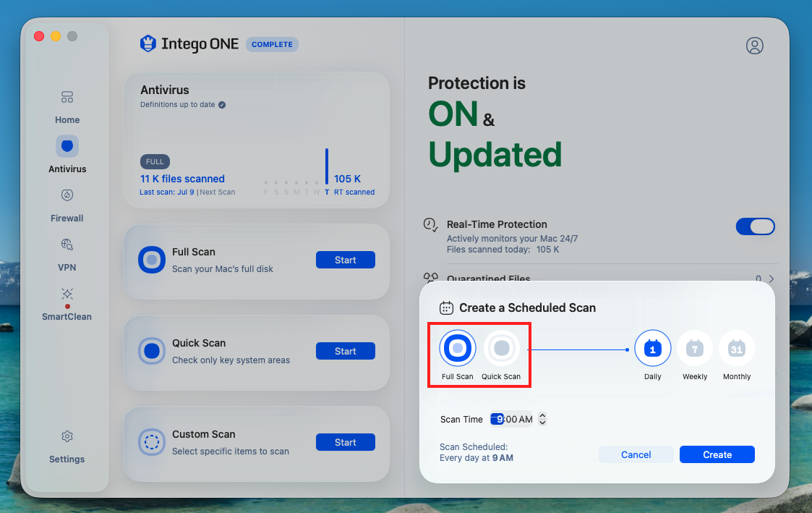Click 'Last scan: Jul 9' text
The height and width of the screenshot is (513, 812).
[x=167, y=192]
